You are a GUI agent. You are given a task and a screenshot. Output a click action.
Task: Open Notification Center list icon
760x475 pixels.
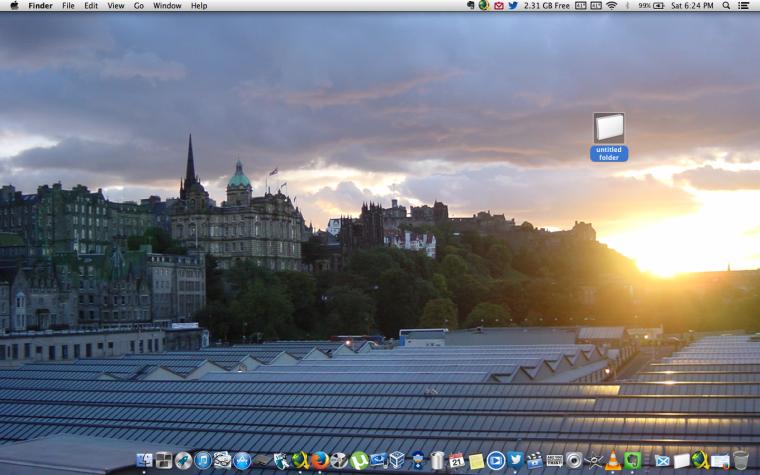coord(743,6)
